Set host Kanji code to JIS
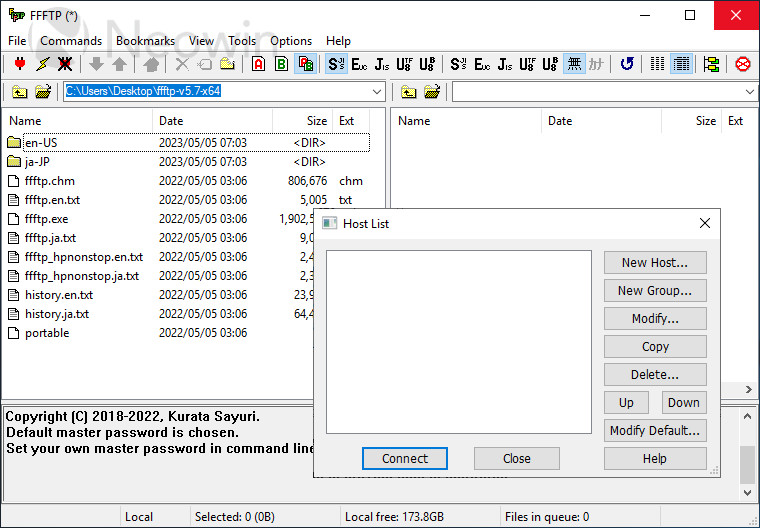 click(382, 64)
